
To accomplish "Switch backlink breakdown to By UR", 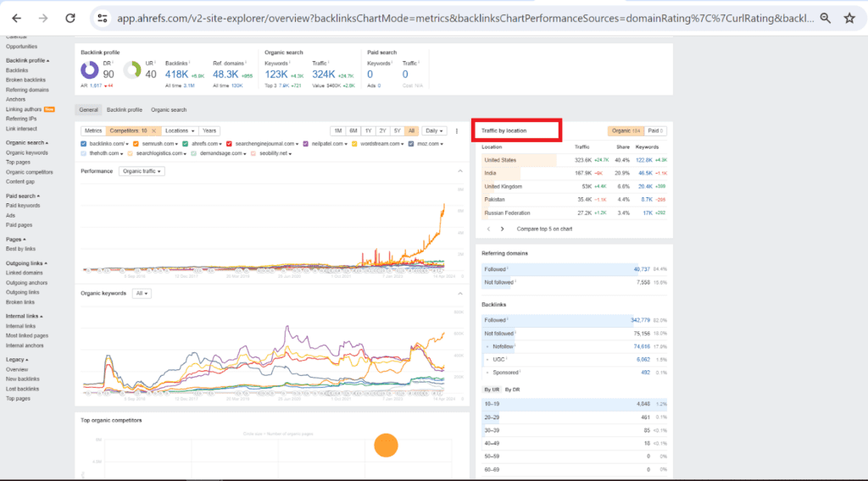I will pyautogui.click(x=492, y=390).
